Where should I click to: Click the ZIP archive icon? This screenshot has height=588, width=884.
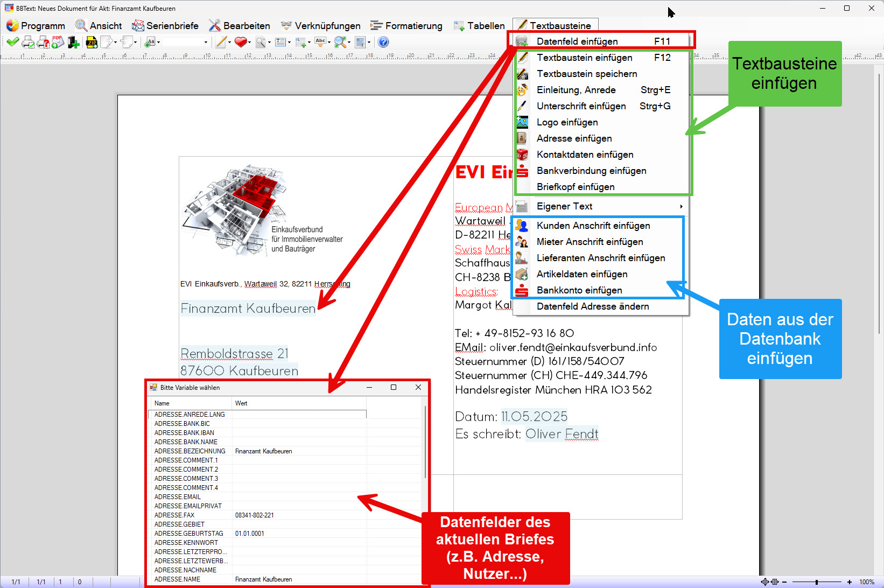pos(92,42)
